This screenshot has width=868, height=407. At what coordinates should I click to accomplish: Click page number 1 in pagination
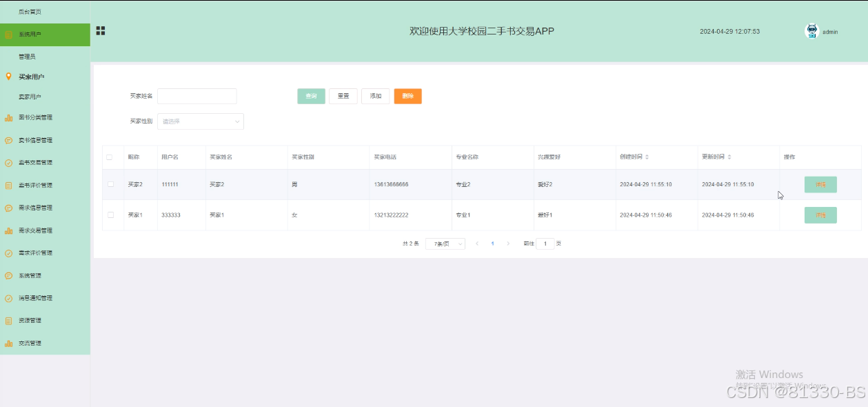492,244
